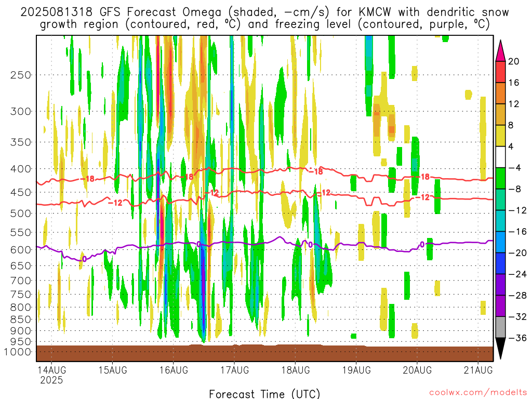Image resolution: width=532 pixels, height=399 pixels.
Task: Click the '21AUG' date label
Action: click(478, 370)
